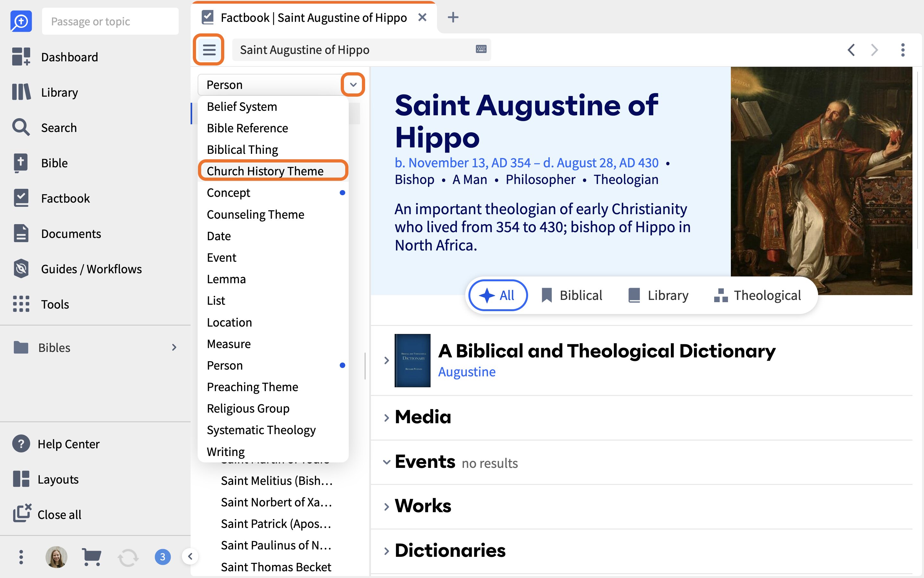Image resolution: width=924 pixels, height=578 pixels.
Task: Expand the Dictionaries section
Action: (386, 551)
